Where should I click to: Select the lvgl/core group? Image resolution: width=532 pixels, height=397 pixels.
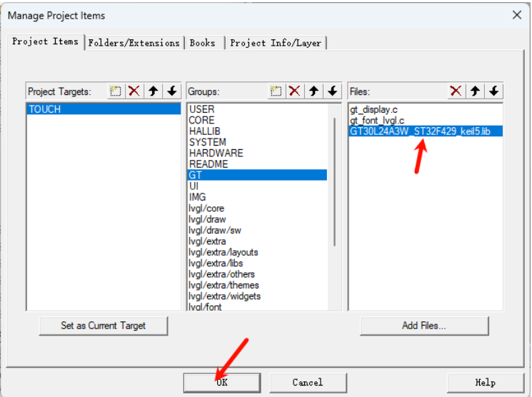pos(258,208)
